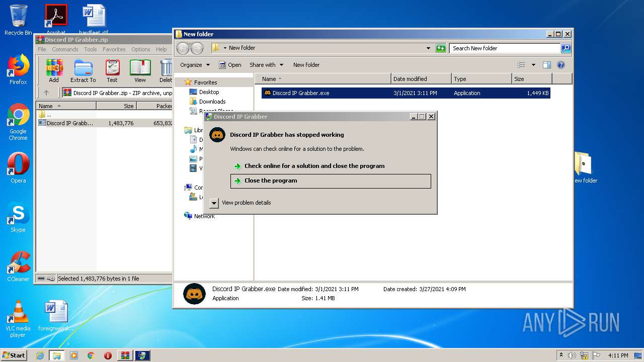Open Opera desktop shortcut
Viewport: 644px width, 362px height.
[18, 167]
